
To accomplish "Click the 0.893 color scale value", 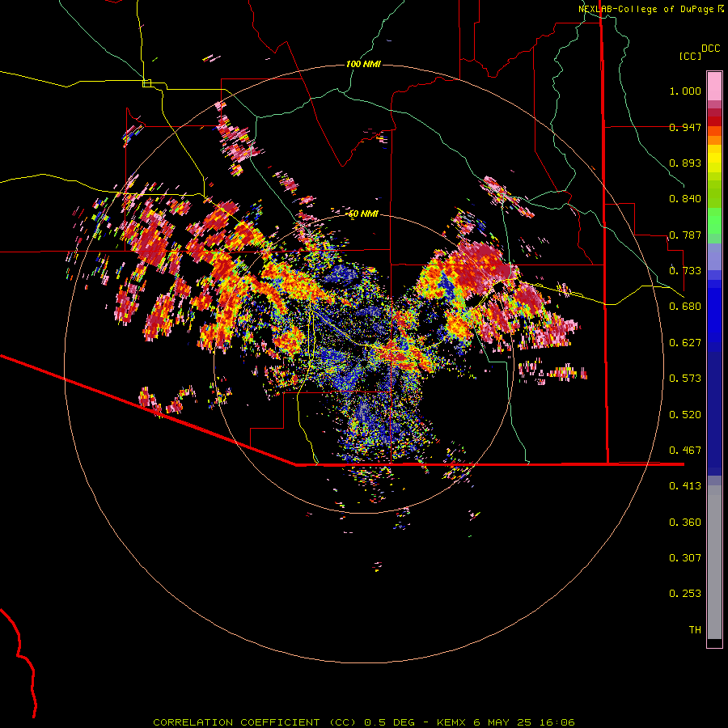I will click(685, 163).
